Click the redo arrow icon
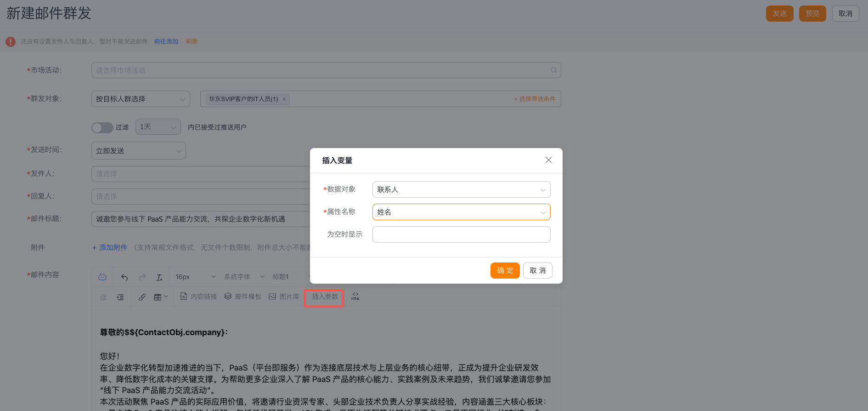 coord(142,277)
